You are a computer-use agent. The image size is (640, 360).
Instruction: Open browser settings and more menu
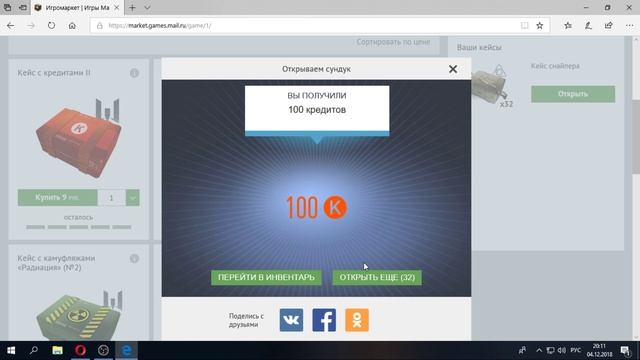[x=629, y=26]
